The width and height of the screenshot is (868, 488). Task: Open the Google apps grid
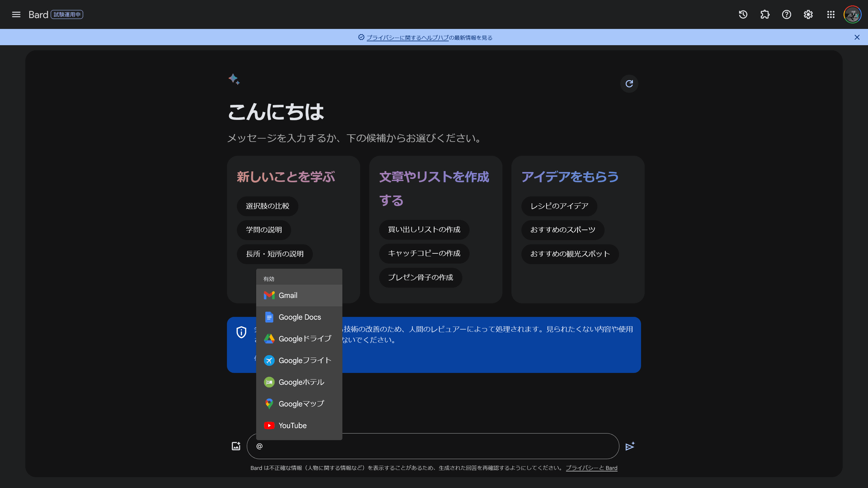click(831, 14)
